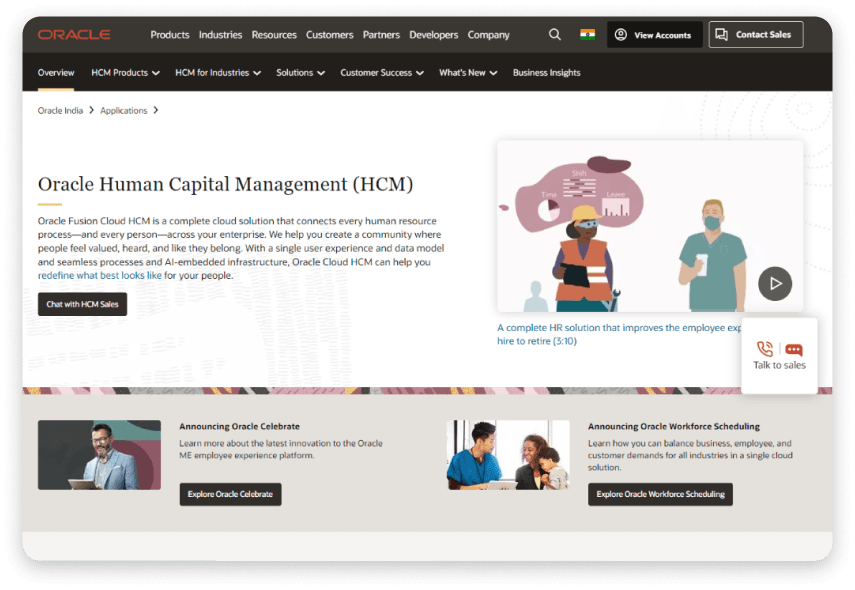
Task: Open the search icon in the header
Action: tap(555, 34)
